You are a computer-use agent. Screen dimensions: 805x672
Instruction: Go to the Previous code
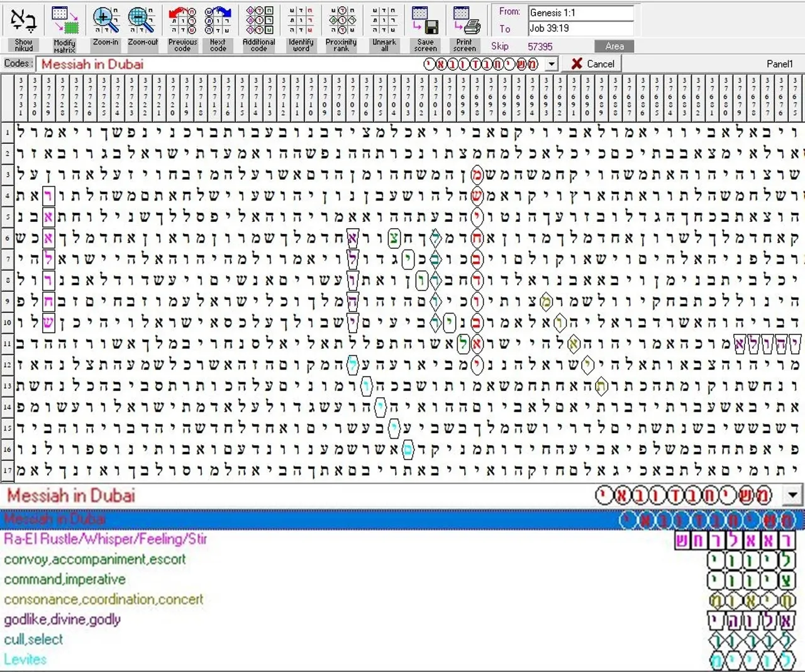click(182, 27)
